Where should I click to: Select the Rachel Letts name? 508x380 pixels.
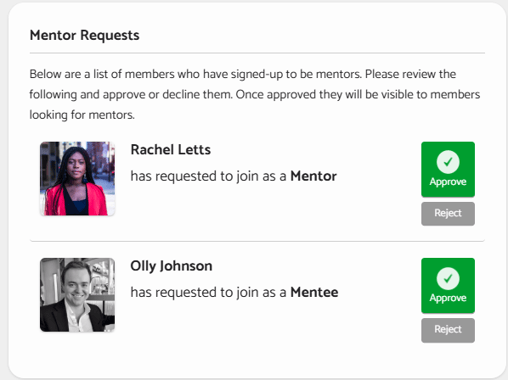point(170,150)
